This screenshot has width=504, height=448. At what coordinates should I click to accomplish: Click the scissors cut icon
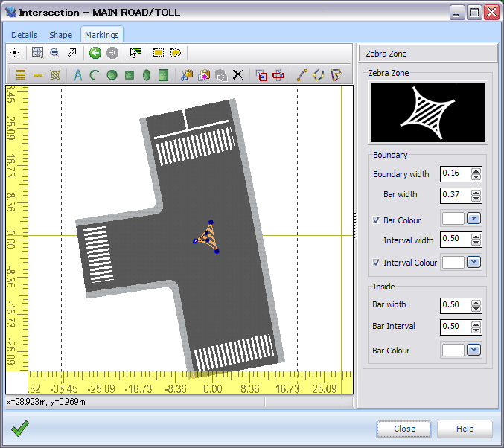[x=186, y=74]
